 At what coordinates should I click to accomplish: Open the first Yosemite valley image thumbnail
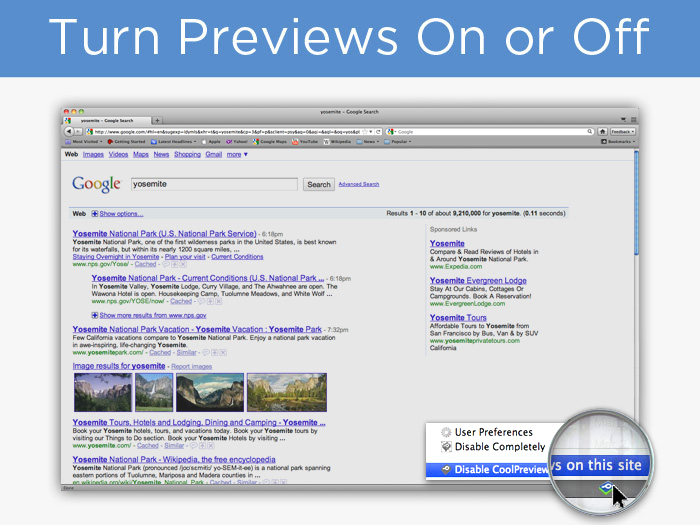pyautogui.click(x=103, y=392)
